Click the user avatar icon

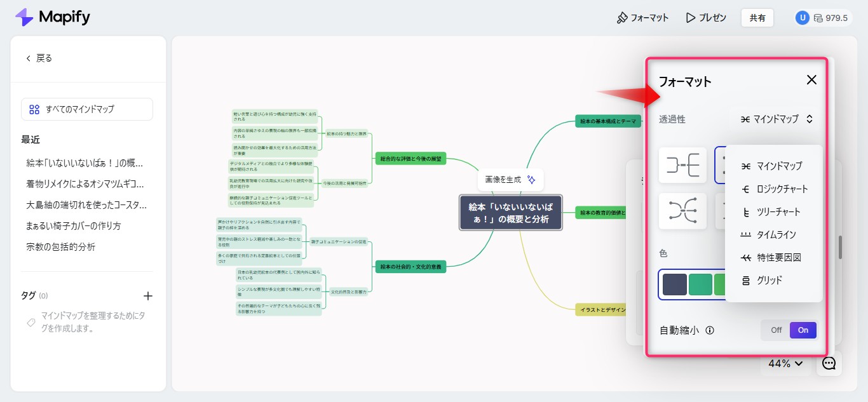pos(802,18)
